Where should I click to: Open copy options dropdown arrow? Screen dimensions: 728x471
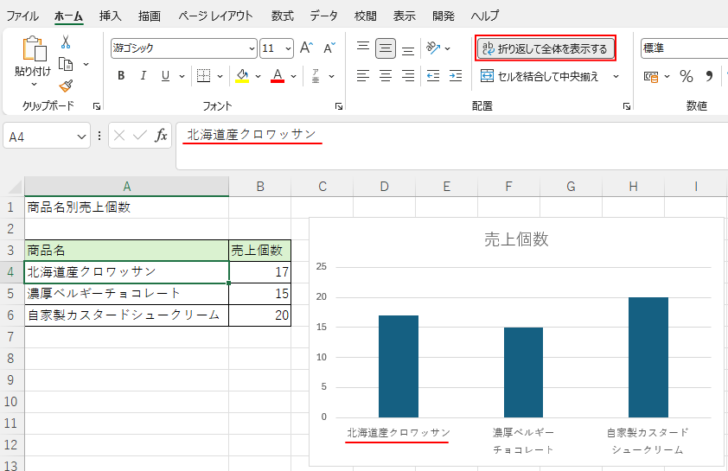[86, 64]
